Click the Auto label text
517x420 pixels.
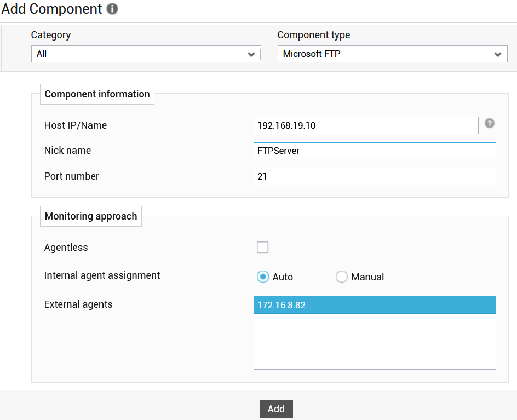tap(283, 277)
